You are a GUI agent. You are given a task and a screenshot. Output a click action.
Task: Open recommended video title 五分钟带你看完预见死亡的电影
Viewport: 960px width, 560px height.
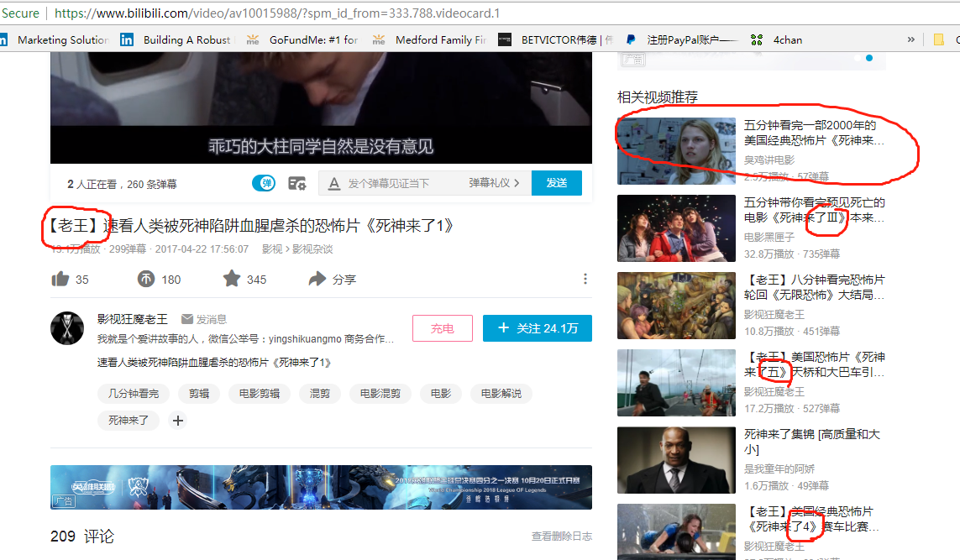coord(815,210)
